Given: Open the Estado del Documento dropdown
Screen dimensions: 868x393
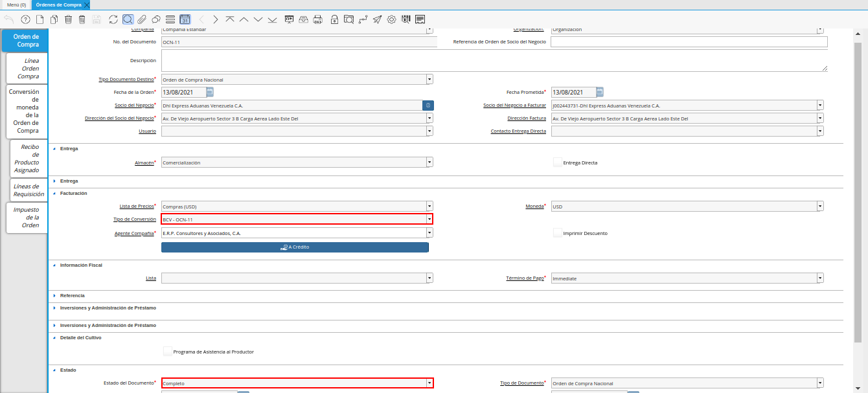Looking at the screenshot, I should pos(429,383).
